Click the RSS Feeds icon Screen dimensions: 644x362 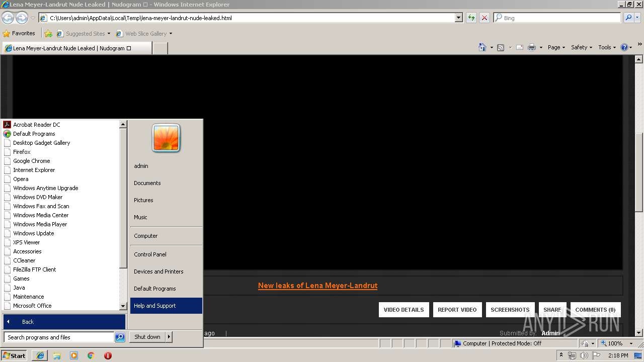501,47
